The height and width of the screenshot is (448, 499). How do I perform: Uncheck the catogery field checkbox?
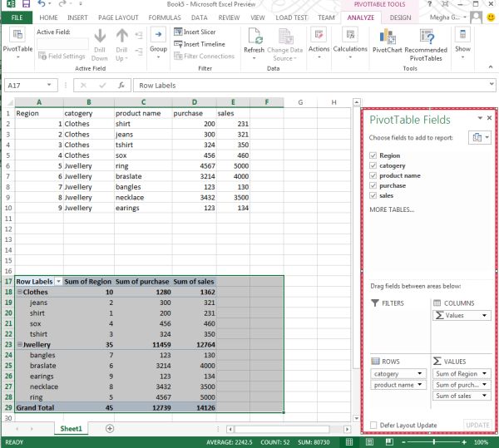pos(373,165)
